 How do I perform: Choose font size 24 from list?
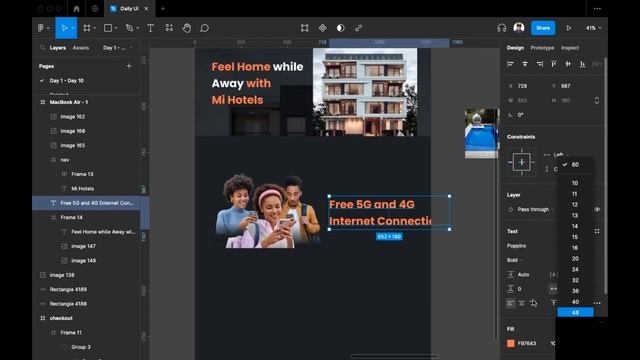click(x=575, y=269)
